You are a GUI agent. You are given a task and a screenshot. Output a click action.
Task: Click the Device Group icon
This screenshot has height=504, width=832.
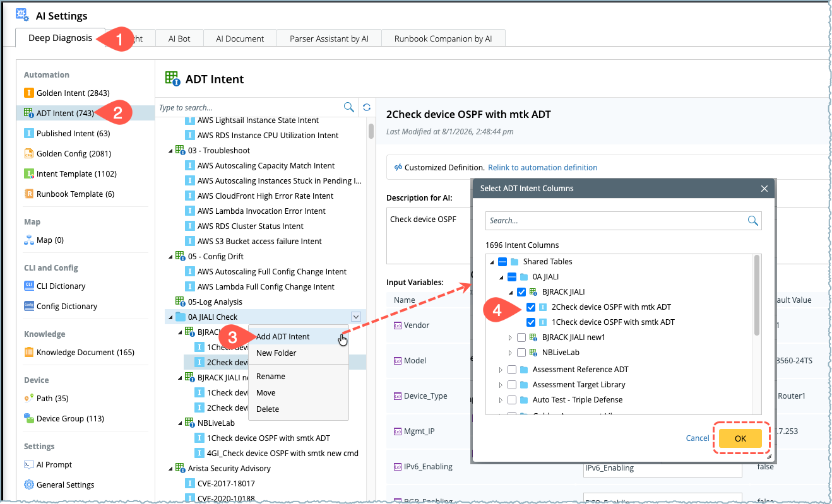coord(28,418)
